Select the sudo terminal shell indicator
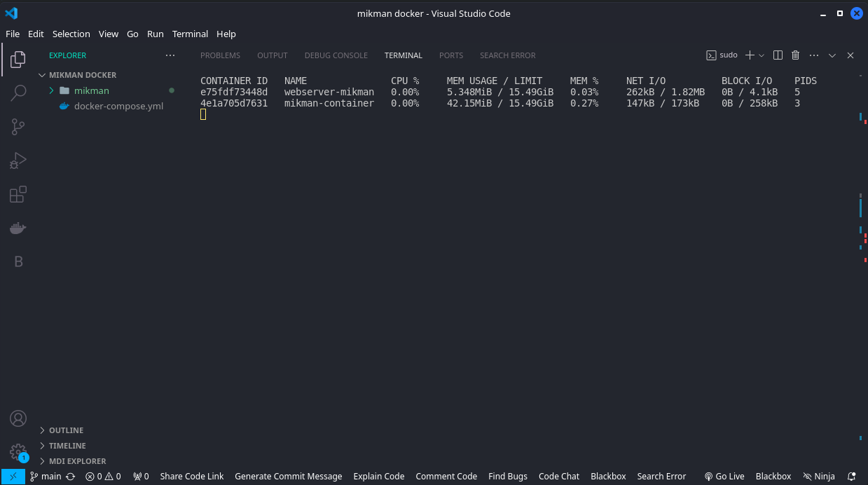This screenshot has height=485, width=868. point(722,55)
